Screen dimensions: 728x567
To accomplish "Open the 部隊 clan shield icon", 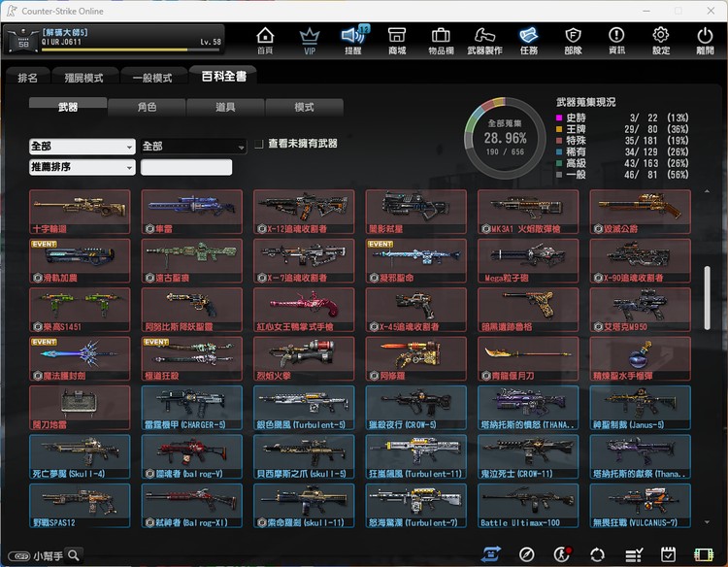I will click(x=573, y=41).
